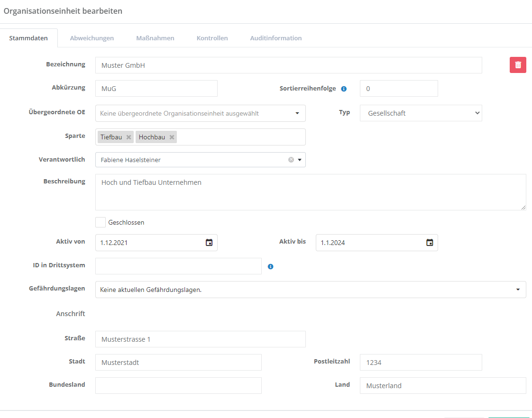532x418 pixels.
Task: Toggle the Geschlossen checkbox
Action: point(101,222)
